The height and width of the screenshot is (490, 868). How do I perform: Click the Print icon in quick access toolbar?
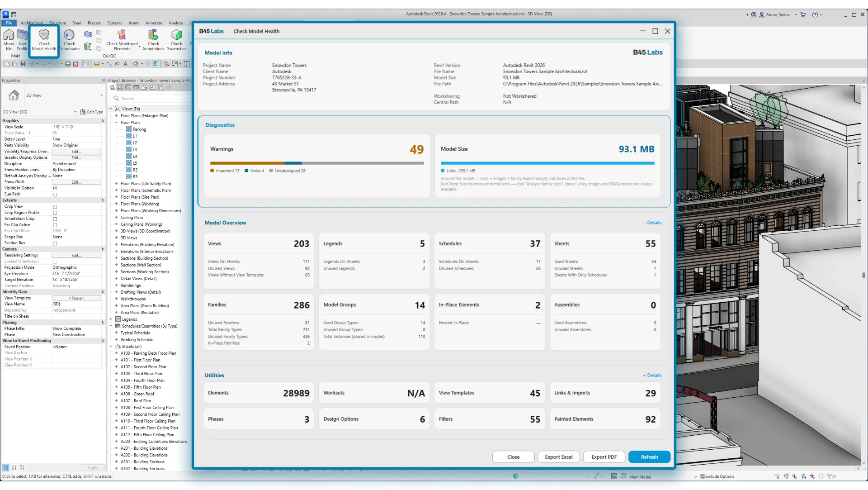(68, 64)
